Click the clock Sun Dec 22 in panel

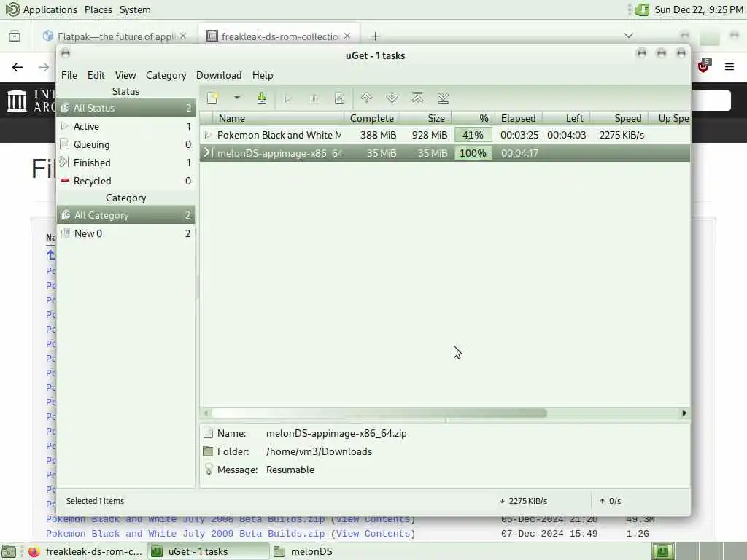pos(698,9)
